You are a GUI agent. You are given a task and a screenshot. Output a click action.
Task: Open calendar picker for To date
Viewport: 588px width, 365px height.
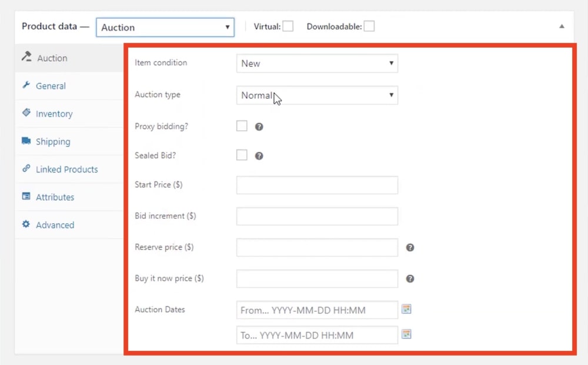(x=406, y=334)
